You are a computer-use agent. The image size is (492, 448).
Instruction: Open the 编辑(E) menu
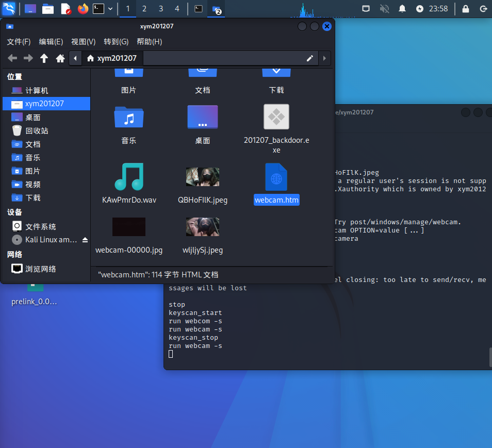[x=51, y=42]
